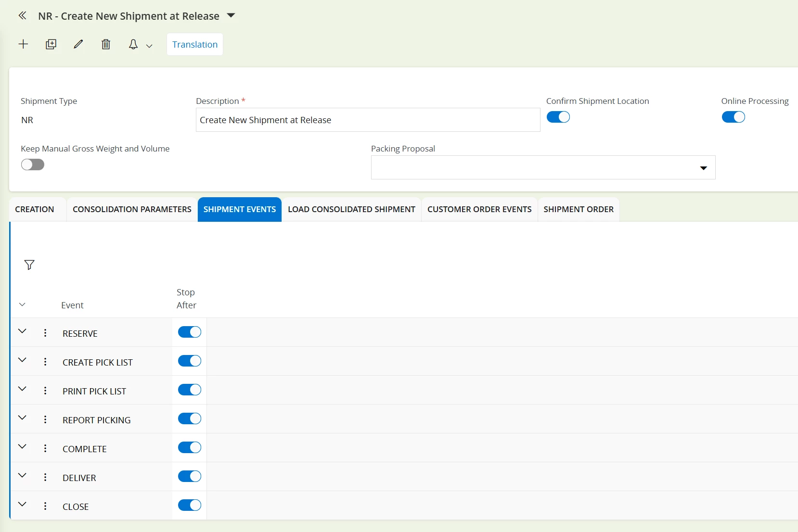Toggle Stop After for PRINT PICK LIST
This screenshot has width=798, height=532.
coord(190,390)
